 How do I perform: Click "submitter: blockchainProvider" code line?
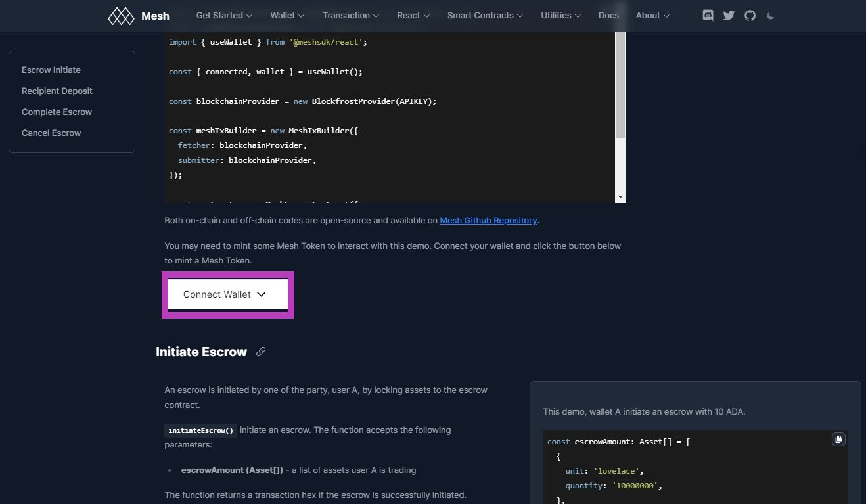(247, 160)
